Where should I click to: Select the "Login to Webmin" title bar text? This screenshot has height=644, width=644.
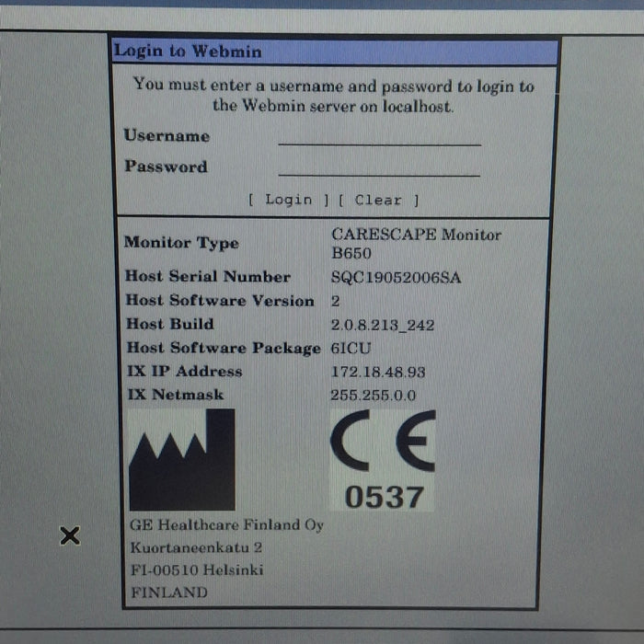[188, 52]
